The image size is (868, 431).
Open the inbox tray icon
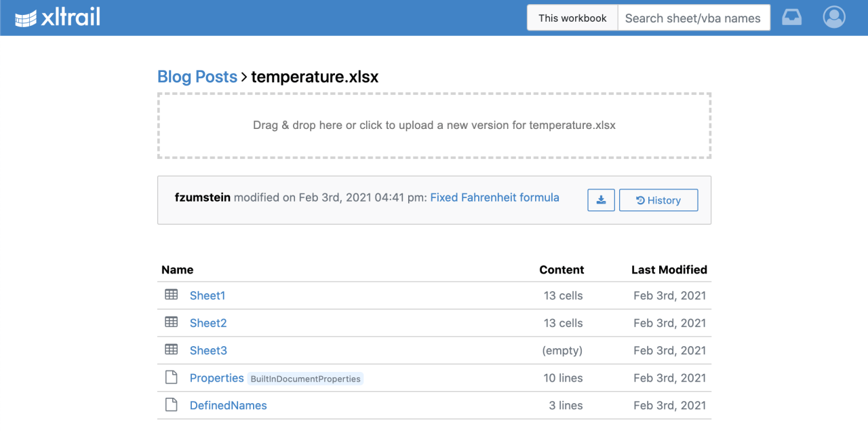coord(791,18)
